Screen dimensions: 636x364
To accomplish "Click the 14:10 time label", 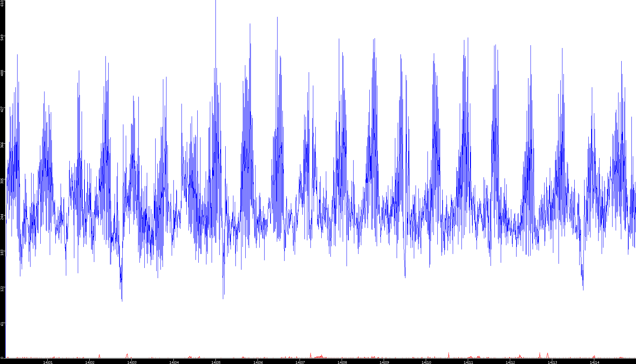I will pos(426,362).
